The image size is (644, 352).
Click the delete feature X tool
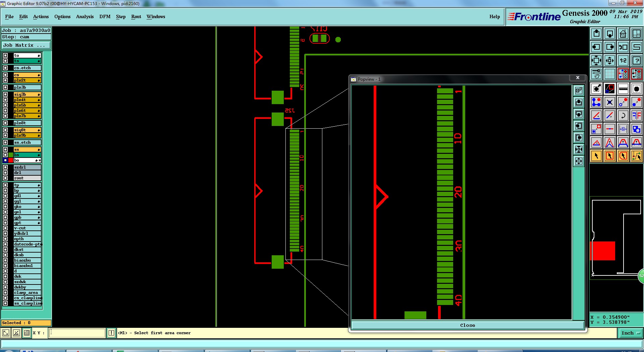click(x=610, y=102)
